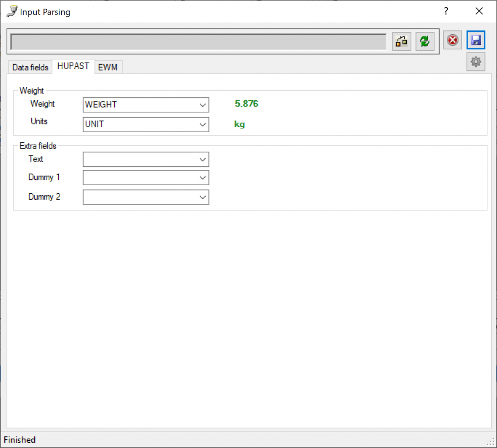Click the green kg unit label
Viewport: 497px width, 448px height.
[x=239, y=124]
